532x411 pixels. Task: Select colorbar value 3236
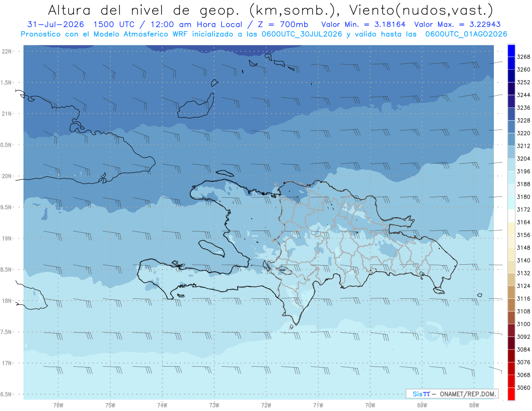(524, 108)
